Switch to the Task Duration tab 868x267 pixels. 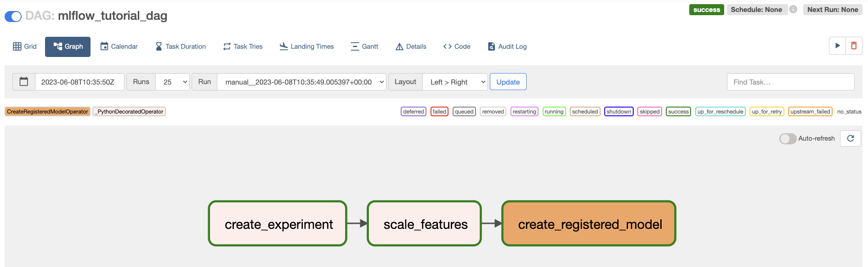[x=181, y=46]
